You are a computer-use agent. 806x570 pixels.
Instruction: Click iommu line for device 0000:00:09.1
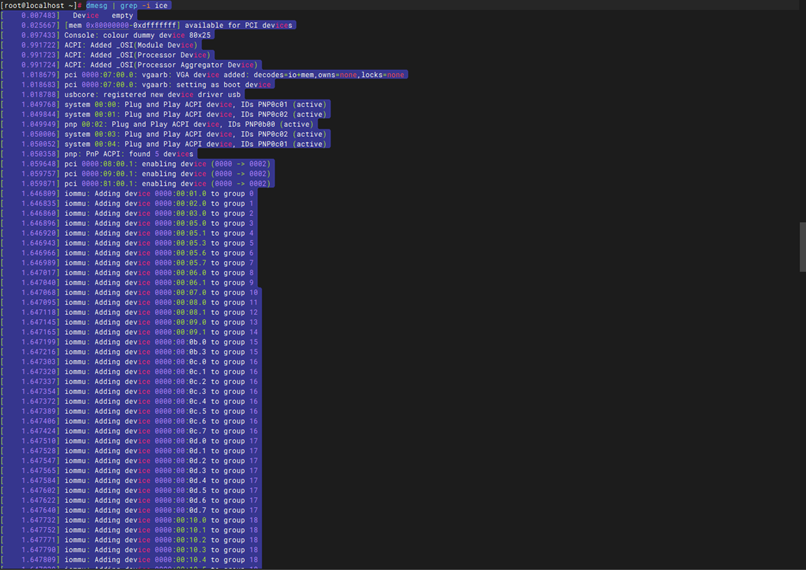pyautogui.click(x=131, y=332)
